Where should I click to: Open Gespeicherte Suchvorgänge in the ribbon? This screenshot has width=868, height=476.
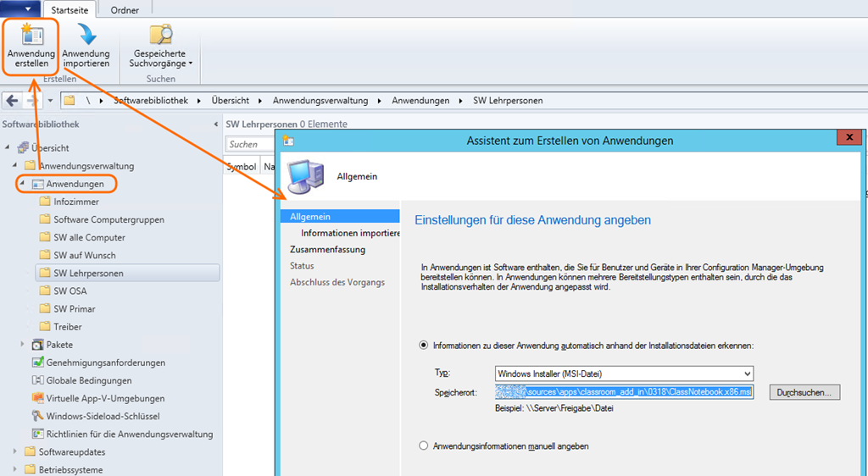point(161,35)
